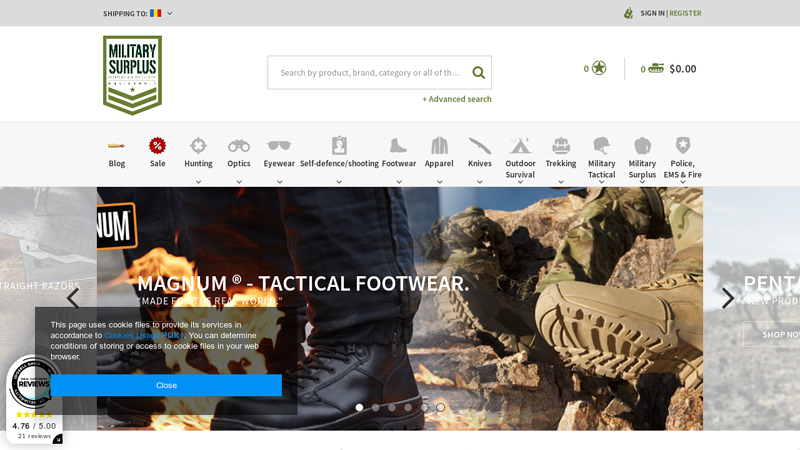The image size is (800, 450).
Task: Click the Military Surplus logo
Action: pyautogui.click(x=132, y=75)
